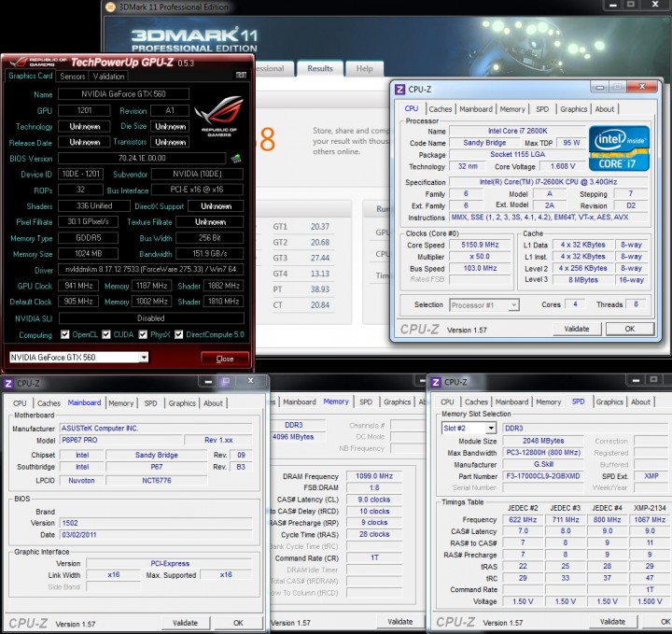This screenshot has height=634, width=672.
Task: Click the GPU Clock value 941 MHz
Action: point(78,286)
